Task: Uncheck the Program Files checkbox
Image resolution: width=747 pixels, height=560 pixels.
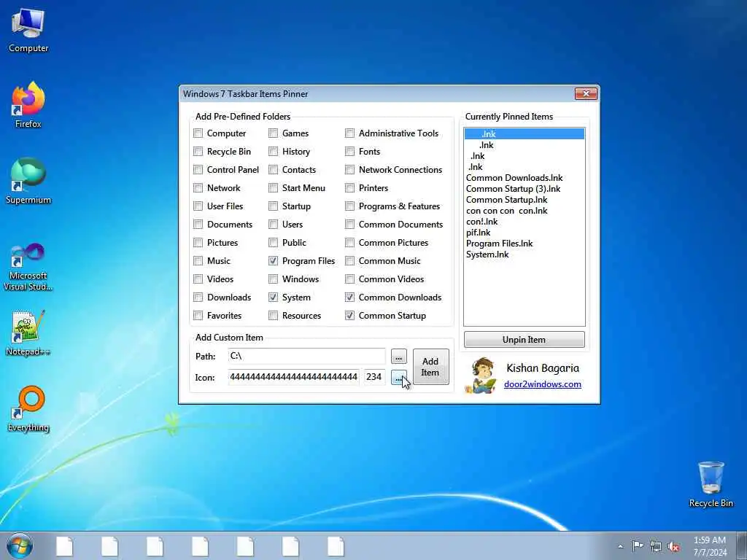Action: (x=273, y=260)
